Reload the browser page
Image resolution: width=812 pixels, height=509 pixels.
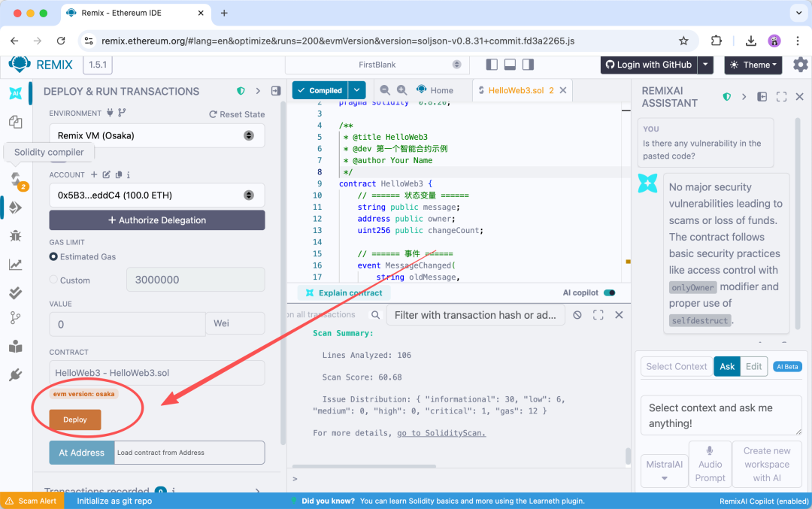61,41
